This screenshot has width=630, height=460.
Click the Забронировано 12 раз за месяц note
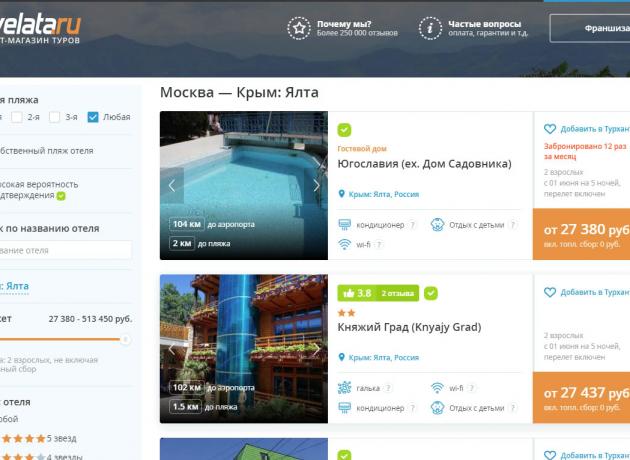(x=585, y=151)
